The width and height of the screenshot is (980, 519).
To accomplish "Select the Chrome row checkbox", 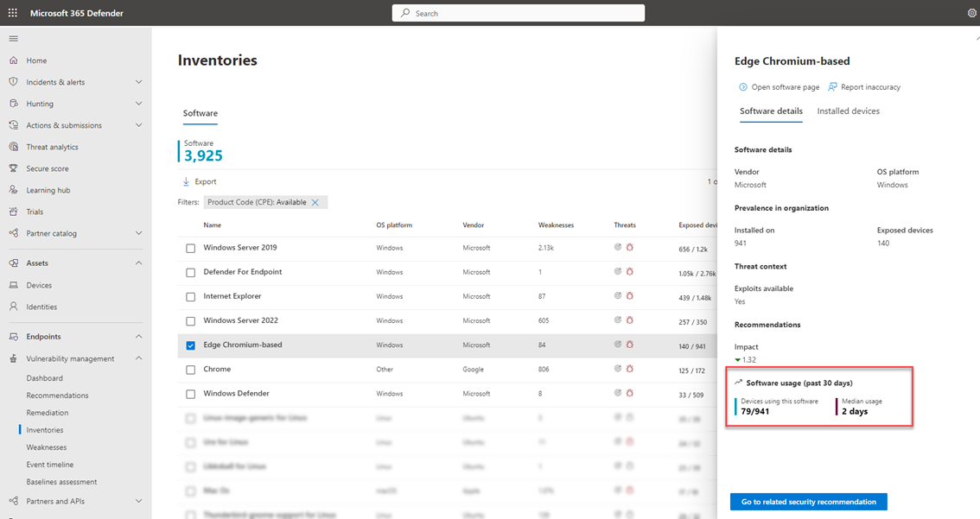I will click(x=191, y=370).
